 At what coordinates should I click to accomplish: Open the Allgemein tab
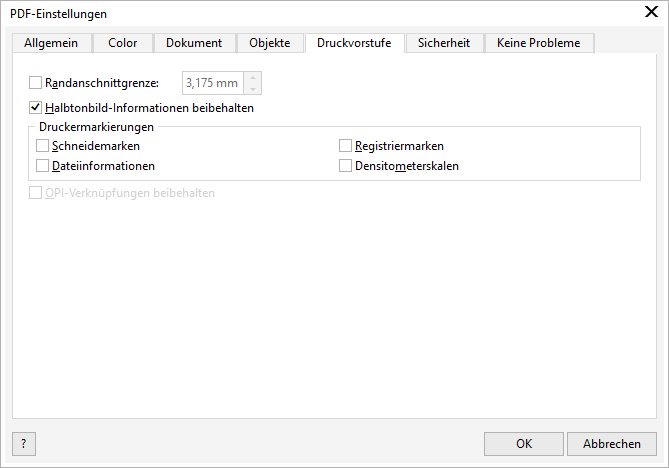52,43
